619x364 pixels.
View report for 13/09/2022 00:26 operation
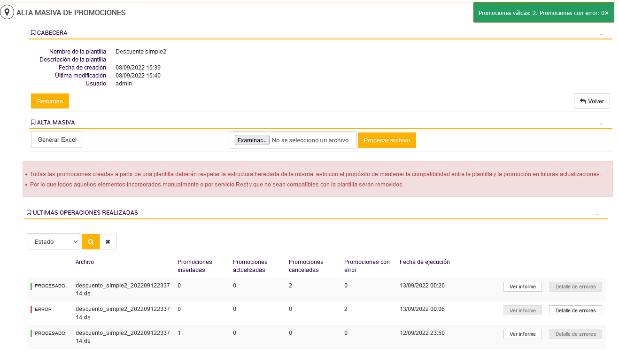[523, 287]
